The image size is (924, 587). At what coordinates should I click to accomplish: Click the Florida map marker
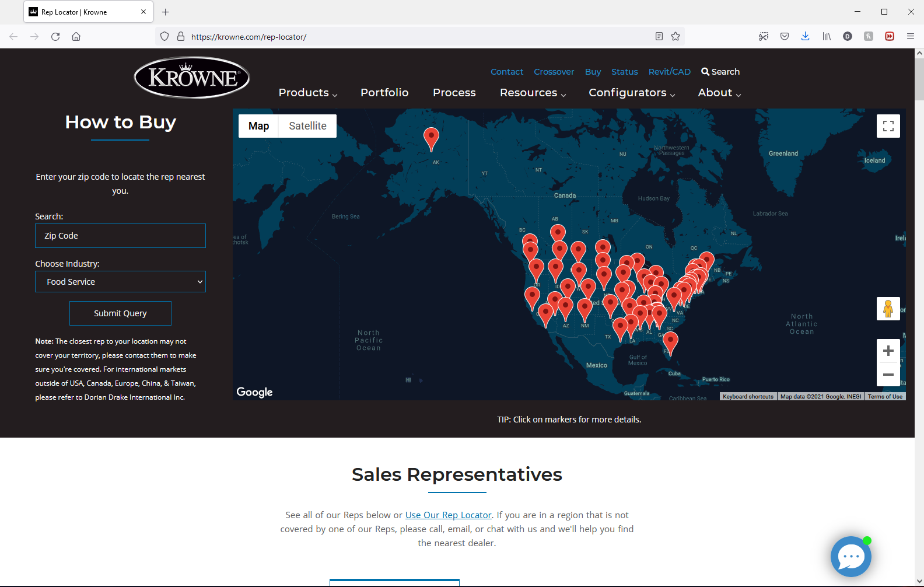pyautogui.click(x=671, y=343)
